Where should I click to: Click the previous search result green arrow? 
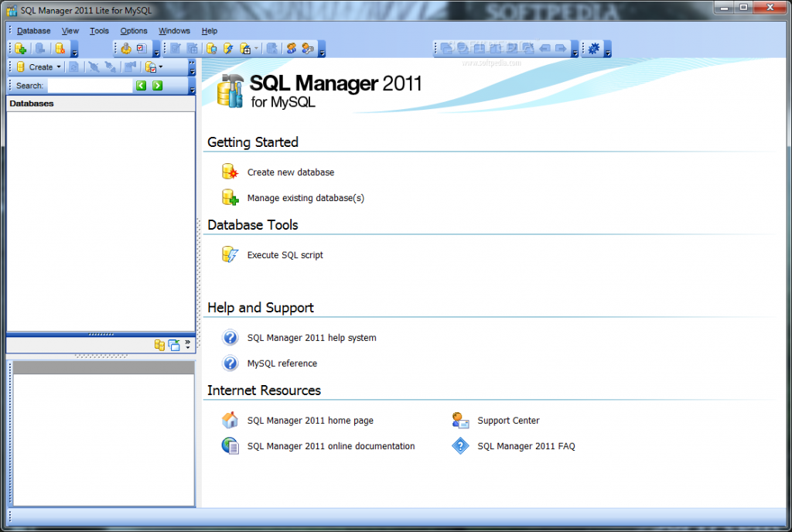point(141,86)
